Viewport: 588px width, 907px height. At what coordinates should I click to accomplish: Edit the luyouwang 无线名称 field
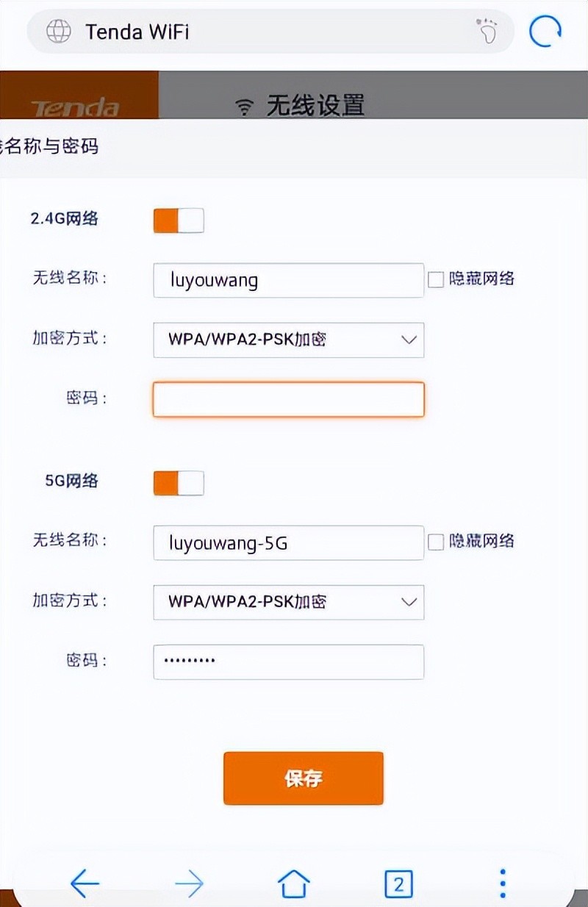coord(288,280)
